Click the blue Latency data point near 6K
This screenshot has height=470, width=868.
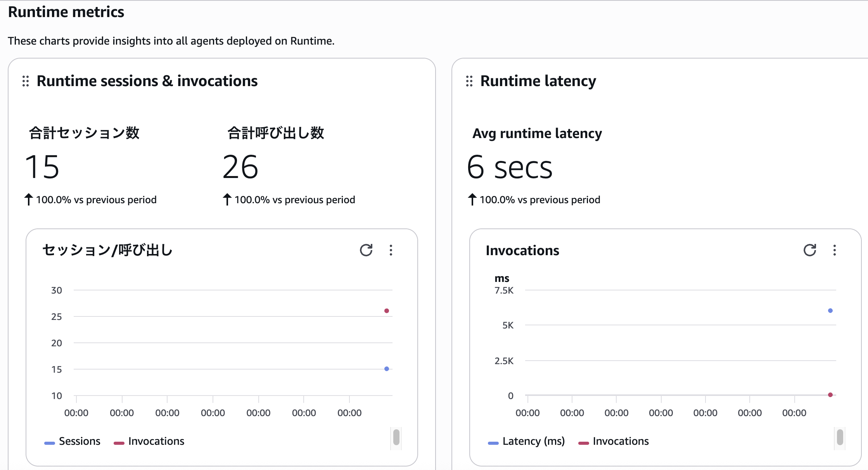pos(830,311)
